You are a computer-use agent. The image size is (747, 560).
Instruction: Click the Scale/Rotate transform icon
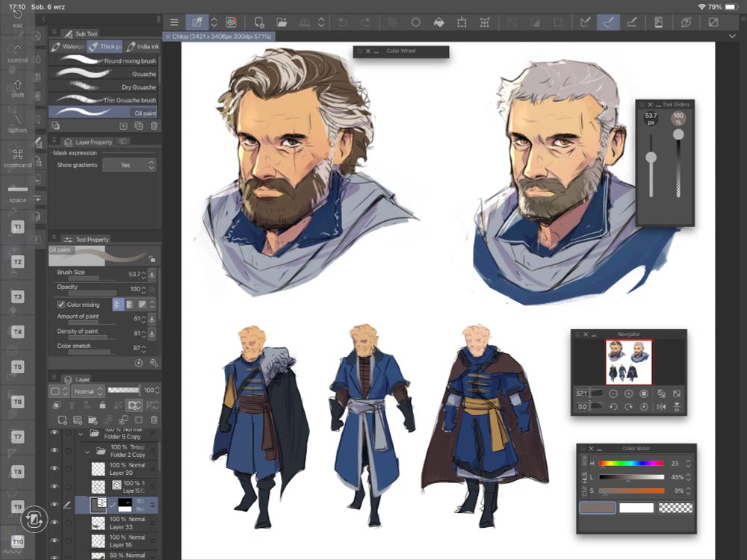pyautogui.click(x=462, y=22)
